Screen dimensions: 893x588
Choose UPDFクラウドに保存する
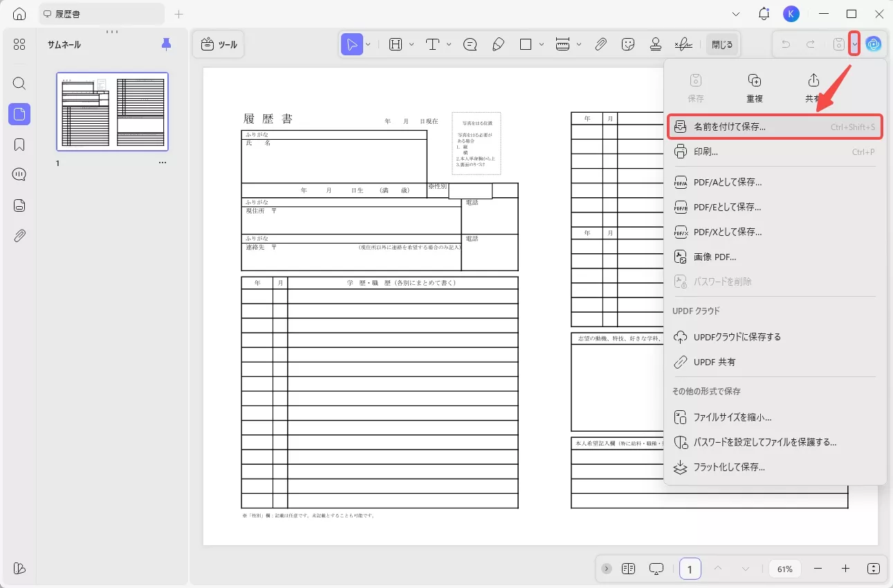point(775,338)
